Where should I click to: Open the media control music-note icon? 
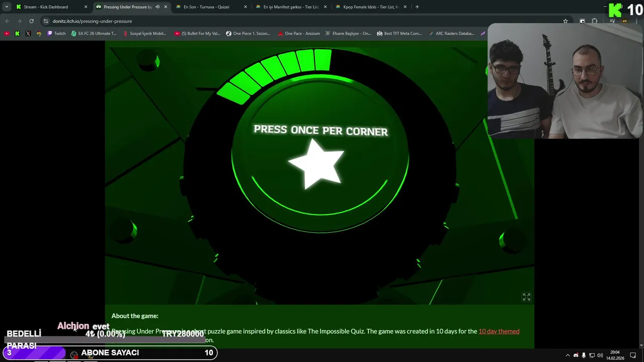pyautogui.click(x=612, y=21)
